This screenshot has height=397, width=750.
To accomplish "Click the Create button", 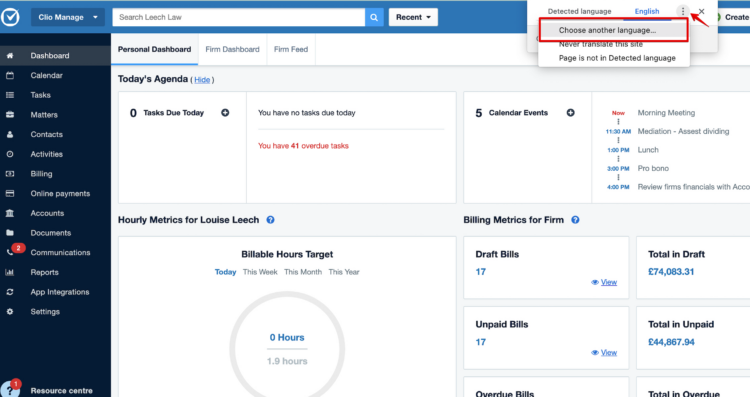I will click(x=733, y=17).
